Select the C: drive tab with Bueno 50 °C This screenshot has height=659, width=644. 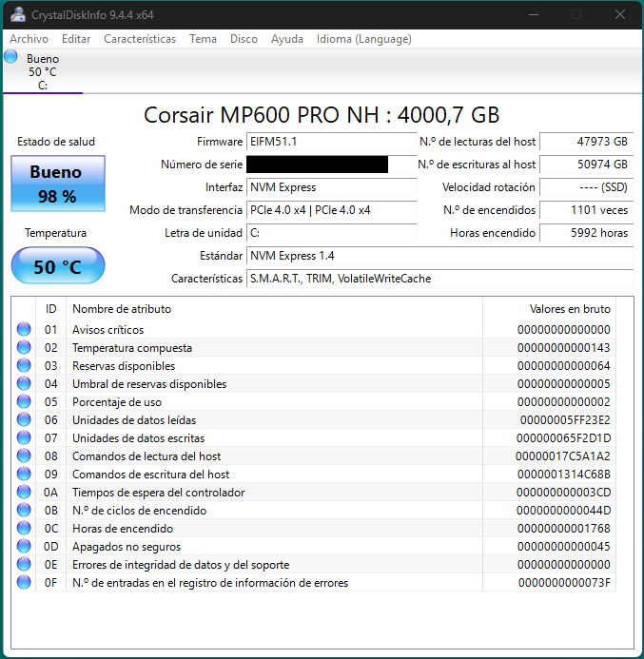point(43,71)
